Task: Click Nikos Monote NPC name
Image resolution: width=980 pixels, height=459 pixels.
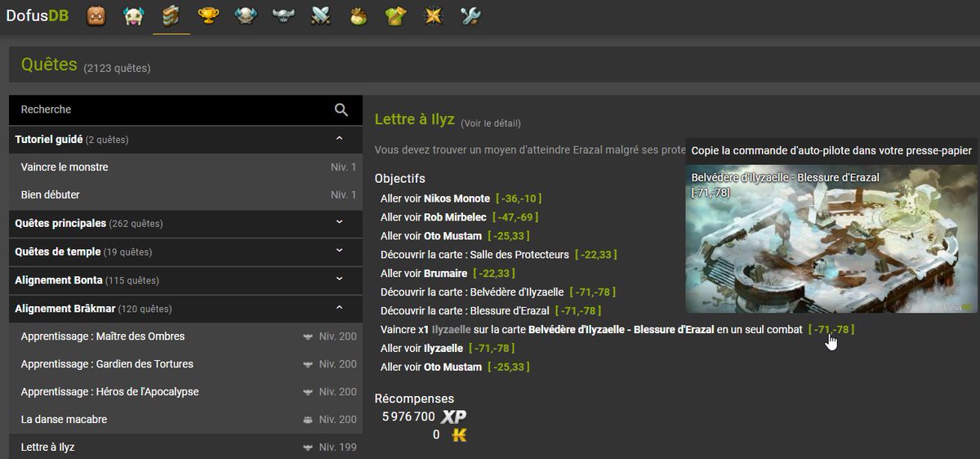Action: [x=457, y=198]
